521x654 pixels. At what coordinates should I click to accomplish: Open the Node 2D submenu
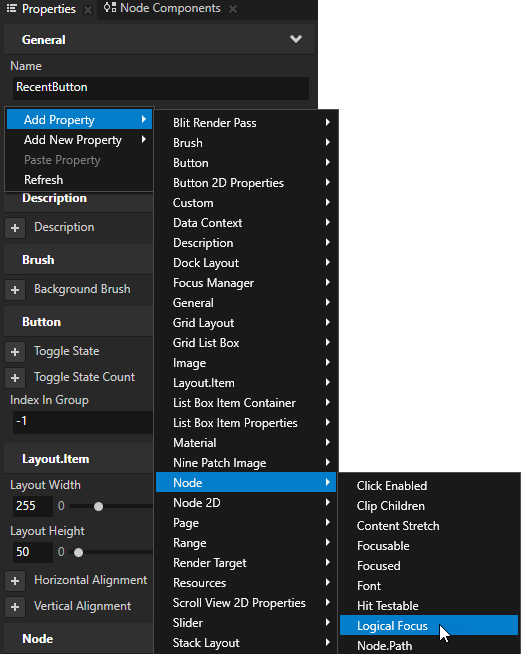pyautogui.click(x=246, y=503)
